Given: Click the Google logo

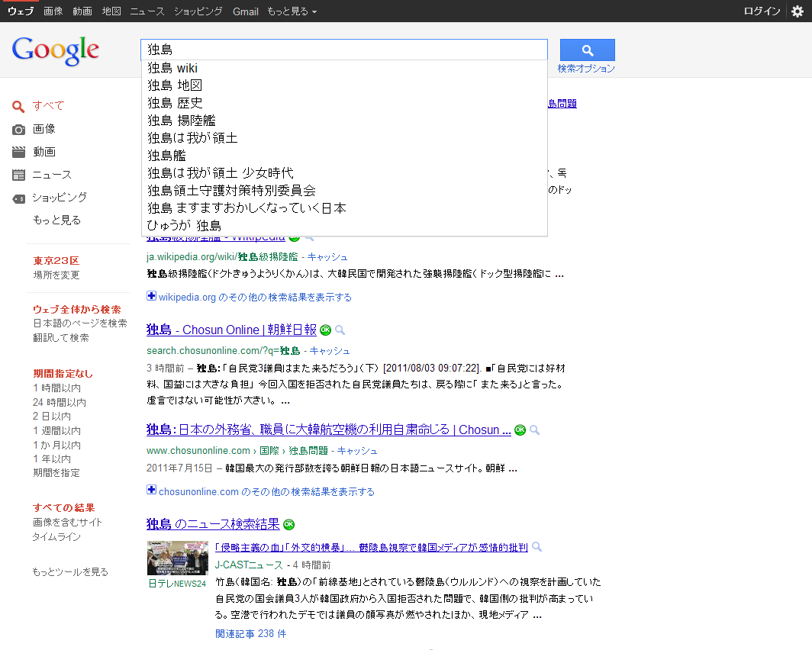Looking at the screenshot, I should point(56,50).
